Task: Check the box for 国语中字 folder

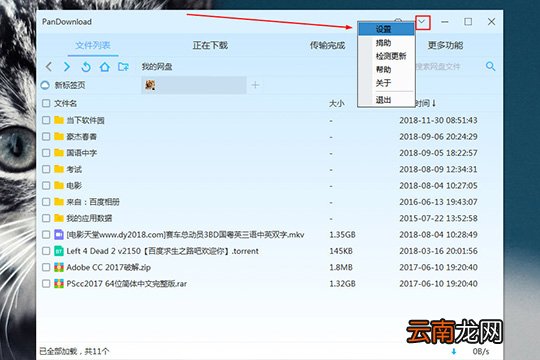Action: (46, 153)
